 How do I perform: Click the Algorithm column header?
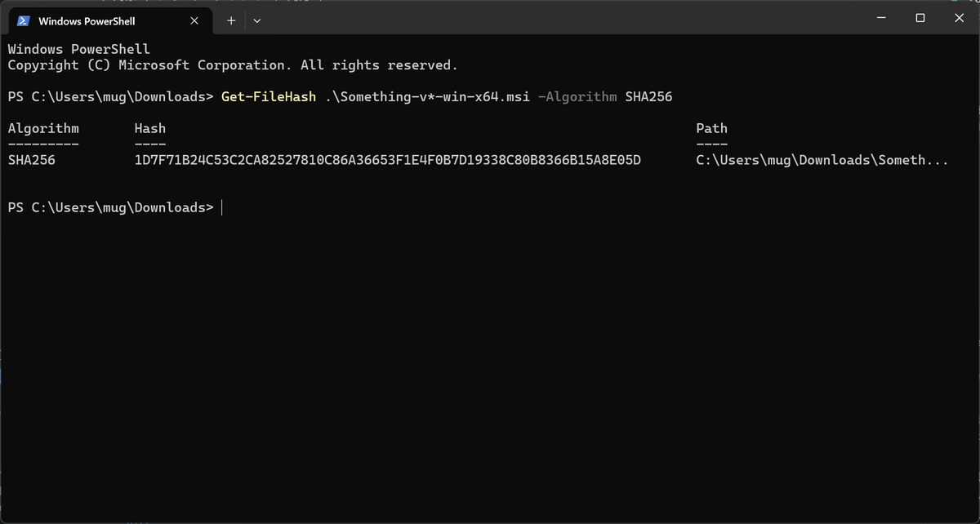[43, 128]
